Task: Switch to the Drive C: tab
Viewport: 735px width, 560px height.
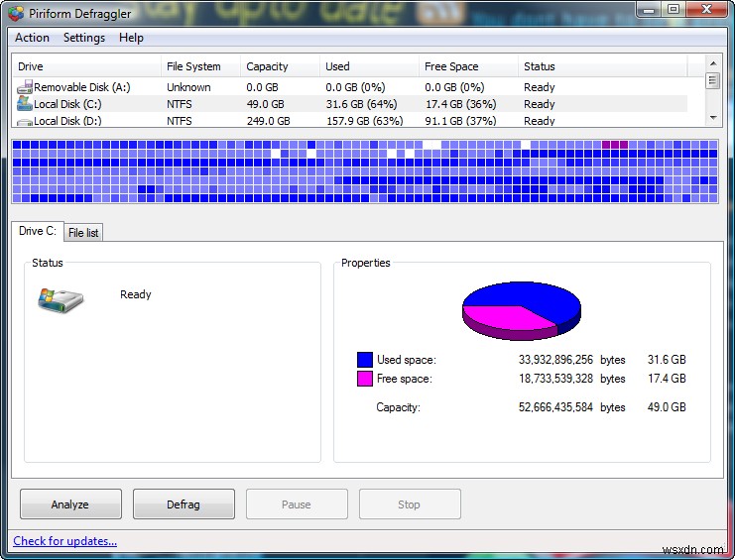Action: [x=38, y=231]
